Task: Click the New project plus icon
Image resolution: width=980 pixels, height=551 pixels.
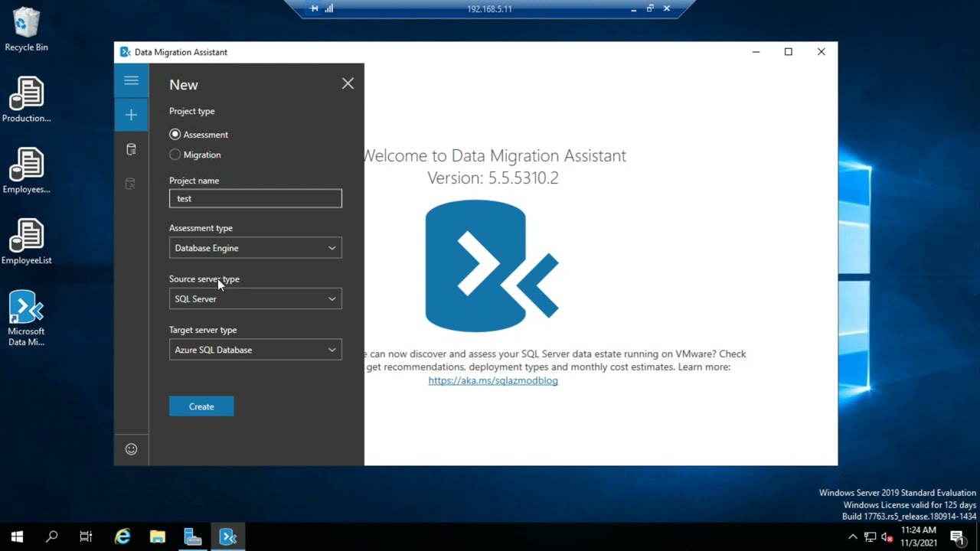Action: (131, 115)
